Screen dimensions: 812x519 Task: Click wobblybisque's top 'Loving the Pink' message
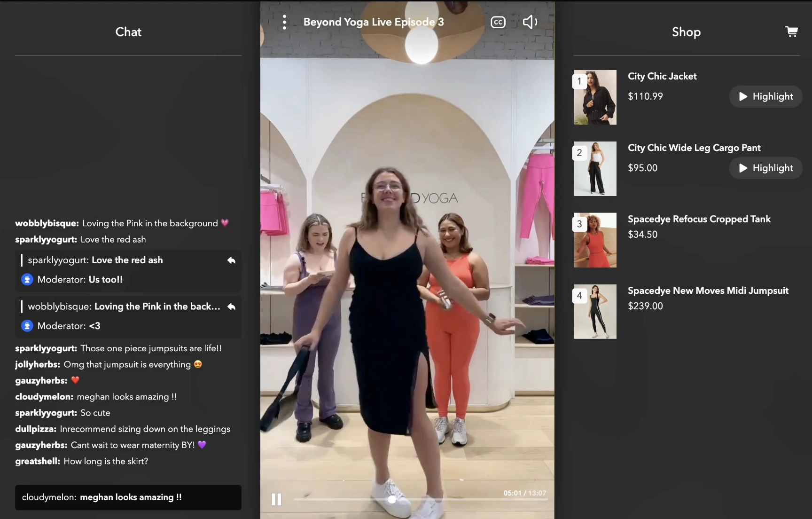pyautogui.click(x=122, y=223)
